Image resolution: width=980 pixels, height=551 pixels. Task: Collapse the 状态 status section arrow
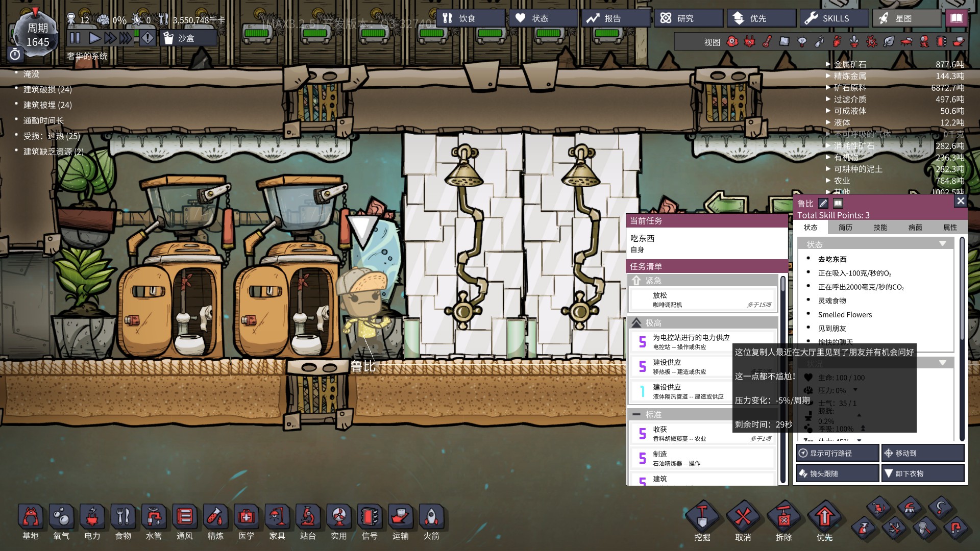pos(942,244)
